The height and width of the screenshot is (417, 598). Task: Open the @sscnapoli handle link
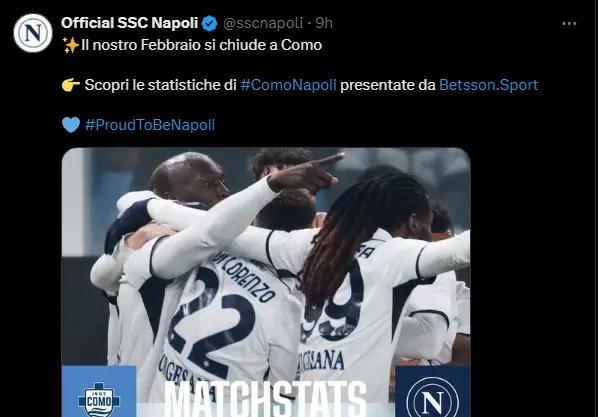click(x=263, y=23)
